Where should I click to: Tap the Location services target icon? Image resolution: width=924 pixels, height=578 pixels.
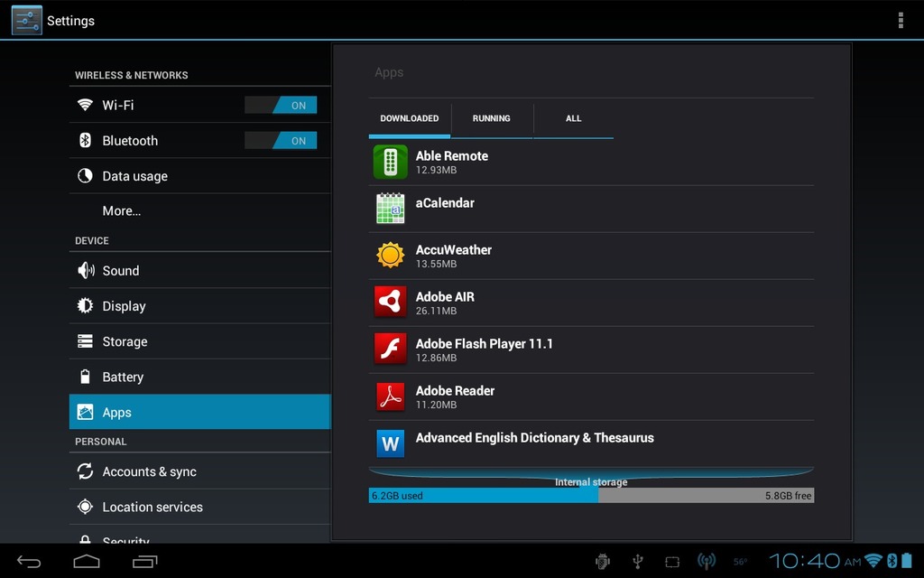coord(85,507)
